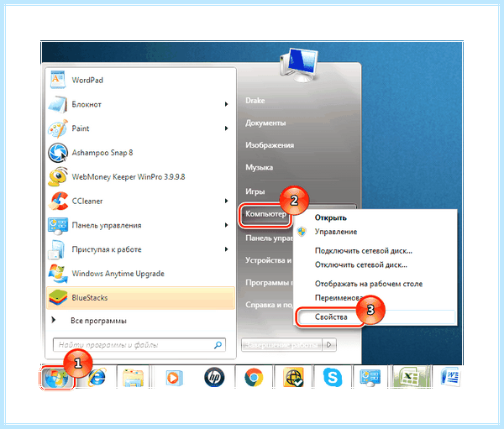Screen dimensions: 504x429
Task: Choose Открыть in the context menu
Action: coord(330,218)
